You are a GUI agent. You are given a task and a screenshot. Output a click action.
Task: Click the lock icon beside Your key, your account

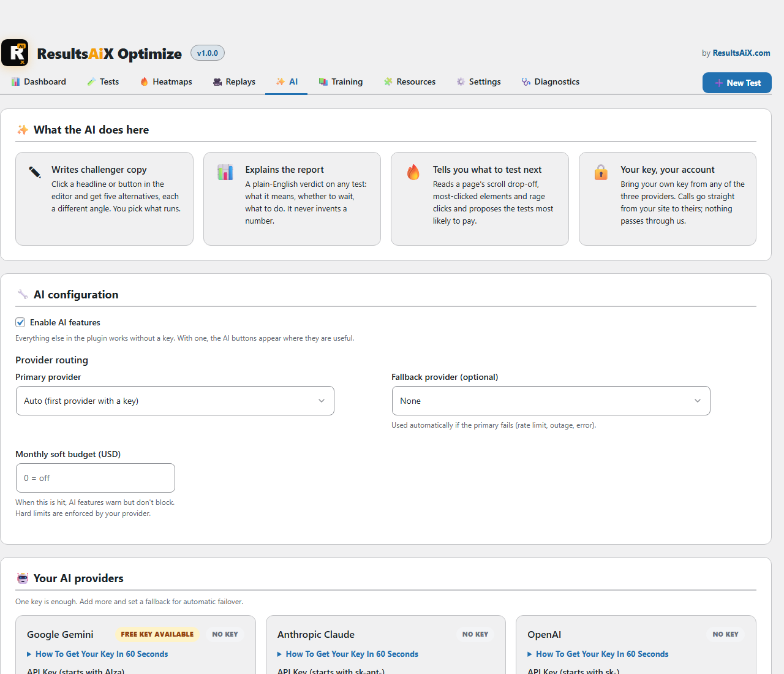click(601, 172)
